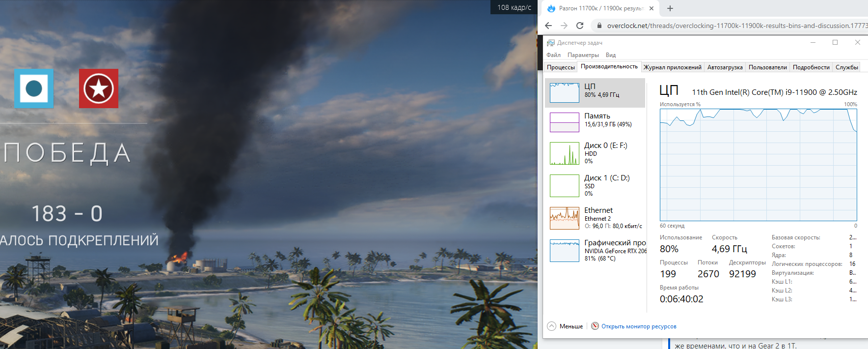Image resolution: width=868 pixels, height=349 pixels.
Task: Switch to the Пользователи tab
Action: (768, 67)
